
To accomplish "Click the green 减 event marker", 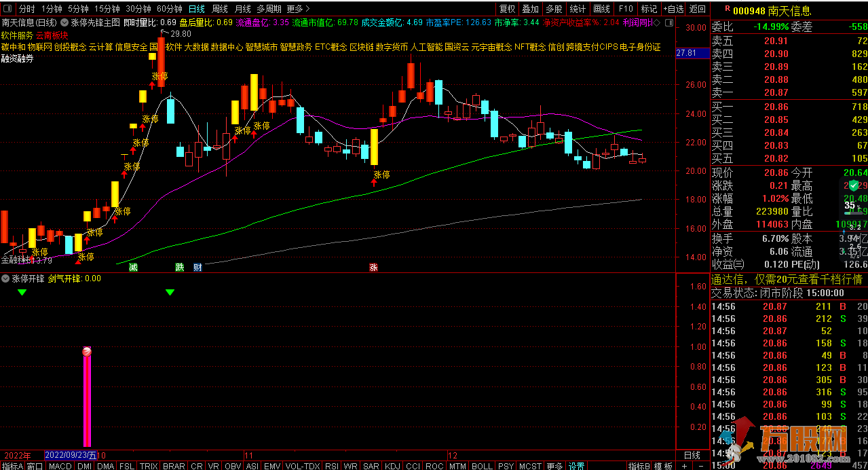I will point(134,267).
